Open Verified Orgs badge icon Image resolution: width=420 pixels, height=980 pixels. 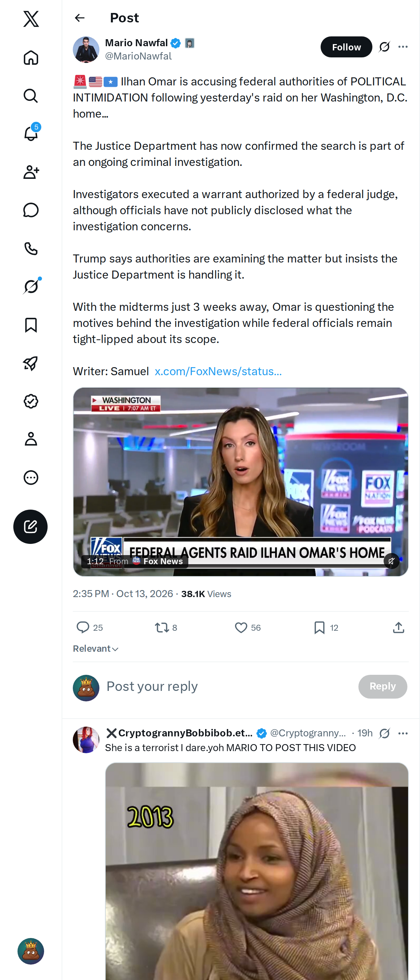tap(31, 401)
